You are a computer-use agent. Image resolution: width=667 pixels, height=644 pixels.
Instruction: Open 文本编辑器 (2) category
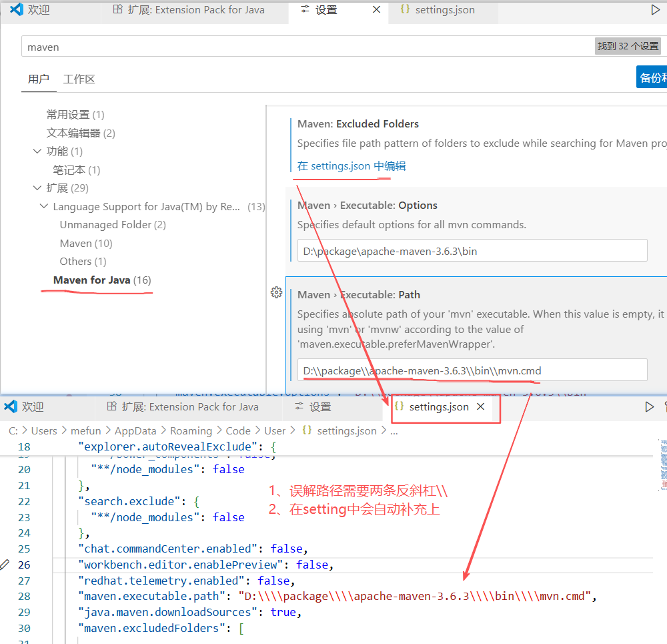[x=81, y=133]
